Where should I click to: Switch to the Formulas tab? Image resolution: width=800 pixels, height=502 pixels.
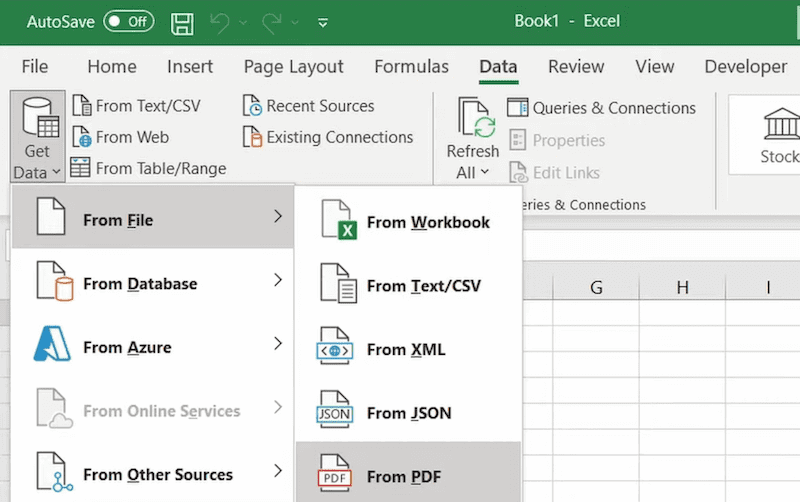pyautogui.click(x=411, y=66)
